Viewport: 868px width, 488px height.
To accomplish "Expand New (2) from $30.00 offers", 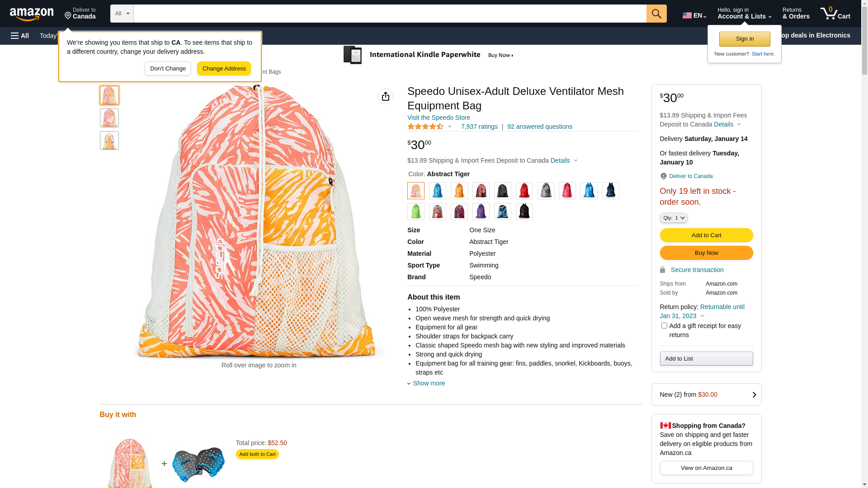I will tap(706, 394).
